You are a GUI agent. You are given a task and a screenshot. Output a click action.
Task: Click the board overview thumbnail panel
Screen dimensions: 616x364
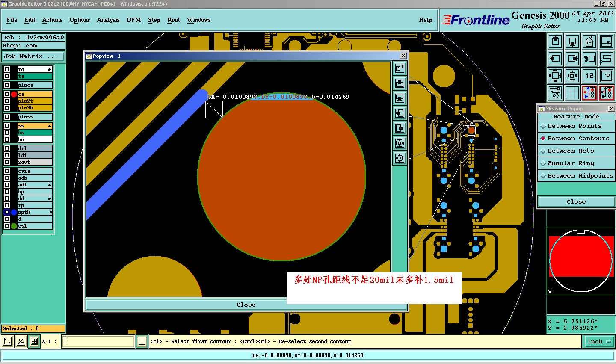tap(580, 262)
